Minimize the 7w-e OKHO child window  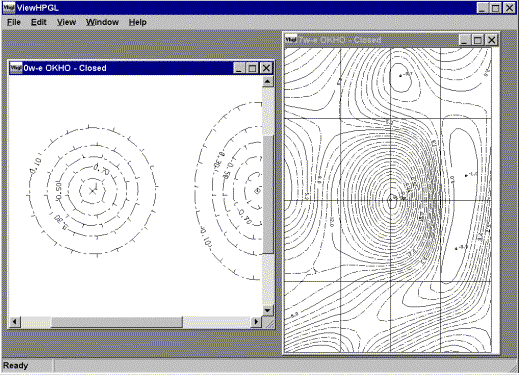pos(464,40)
